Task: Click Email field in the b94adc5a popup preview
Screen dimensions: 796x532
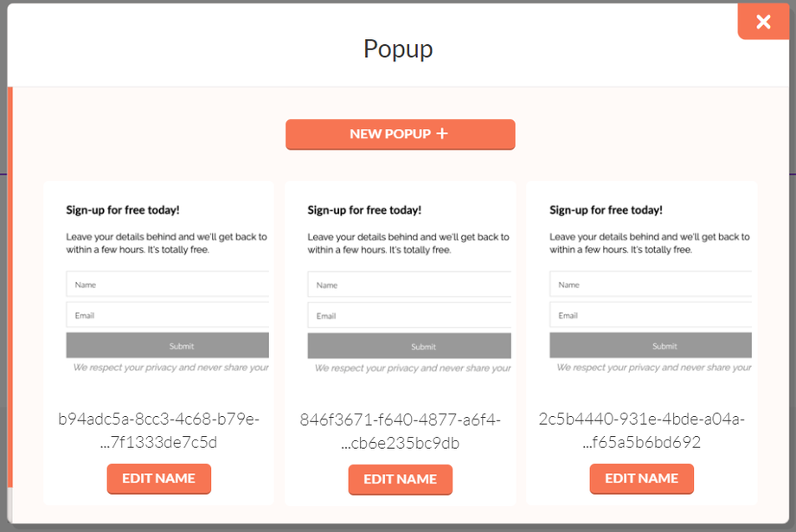Action: [x=167, y=316]
